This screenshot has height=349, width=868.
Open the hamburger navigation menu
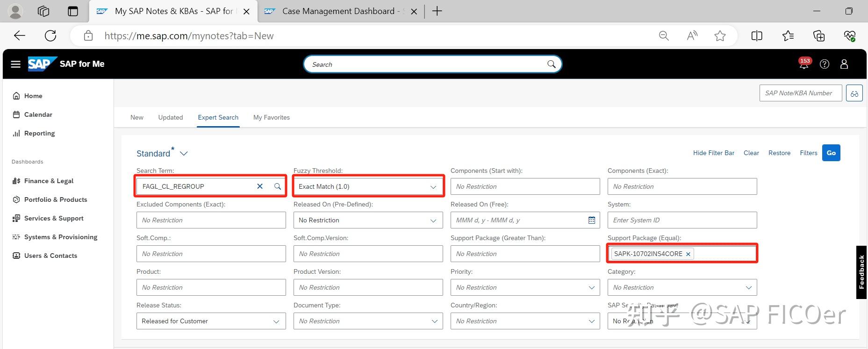pyautogui.click(x=16, y=64)
